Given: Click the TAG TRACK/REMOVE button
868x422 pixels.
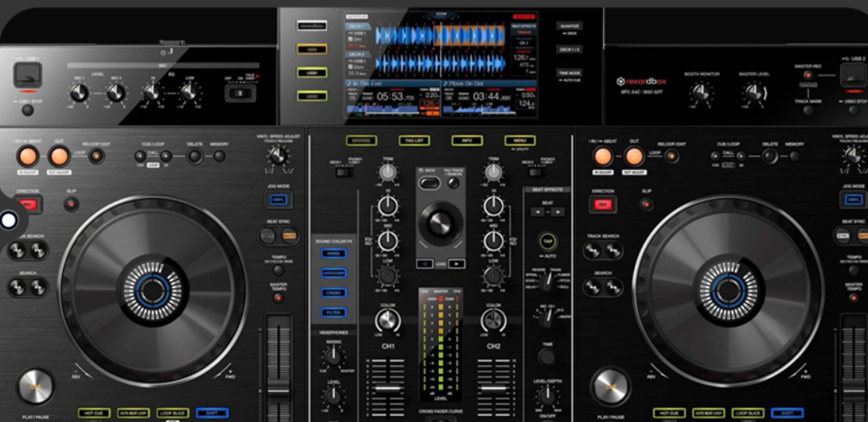Looking at the screenshot, I should [x=454, y=183].
